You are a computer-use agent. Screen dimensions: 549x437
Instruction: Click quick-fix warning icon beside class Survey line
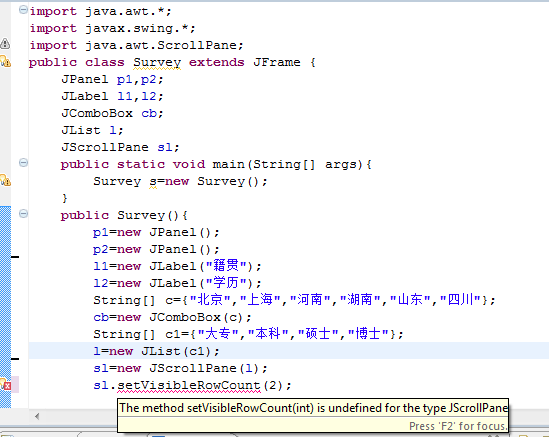pos(5,61)
